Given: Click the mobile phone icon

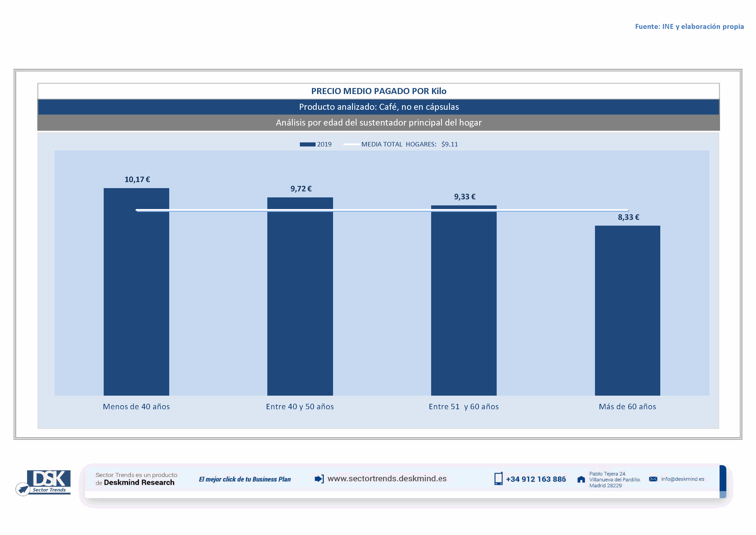Looking at the screenshot, I should tap(498, 479).
